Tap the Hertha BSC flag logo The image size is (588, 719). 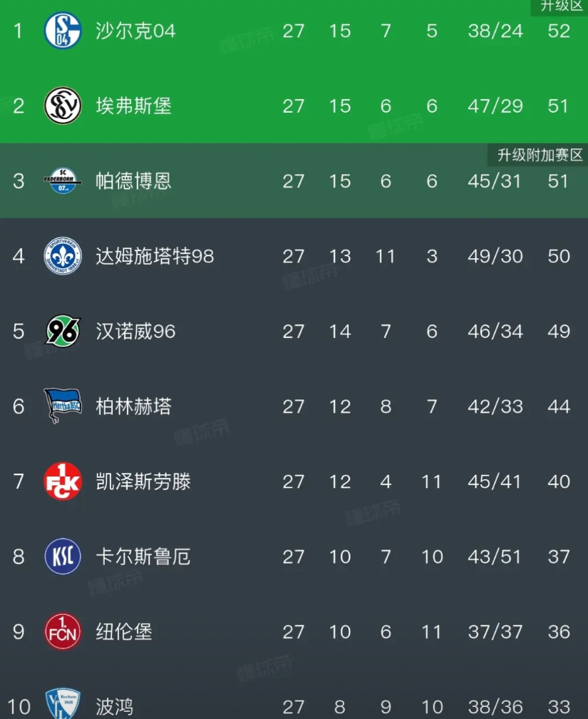point(63,406)
